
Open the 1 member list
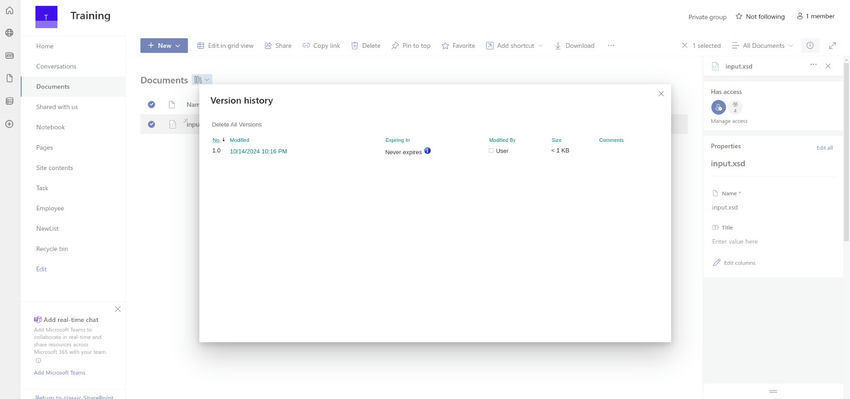[815, 16]
